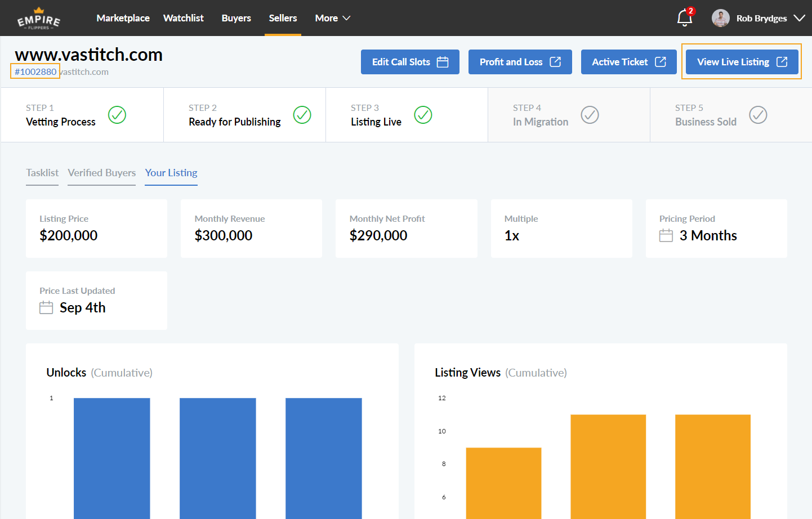Open Profit and Loss button label
This screenshot has height=519, width=812.
coord(511,62)
